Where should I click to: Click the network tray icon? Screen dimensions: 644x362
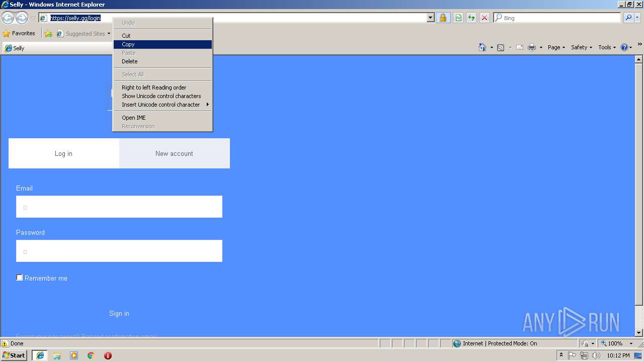(x=584, y=355)
